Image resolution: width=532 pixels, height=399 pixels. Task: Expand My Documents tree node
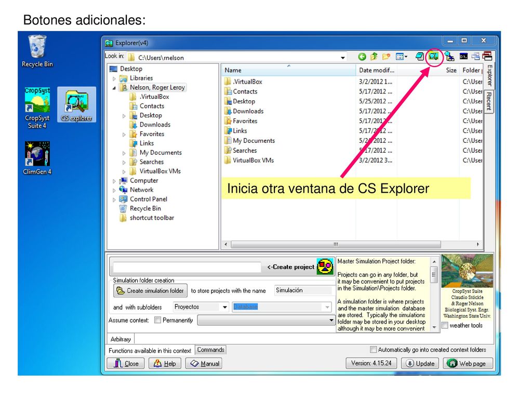pos(124,153)
